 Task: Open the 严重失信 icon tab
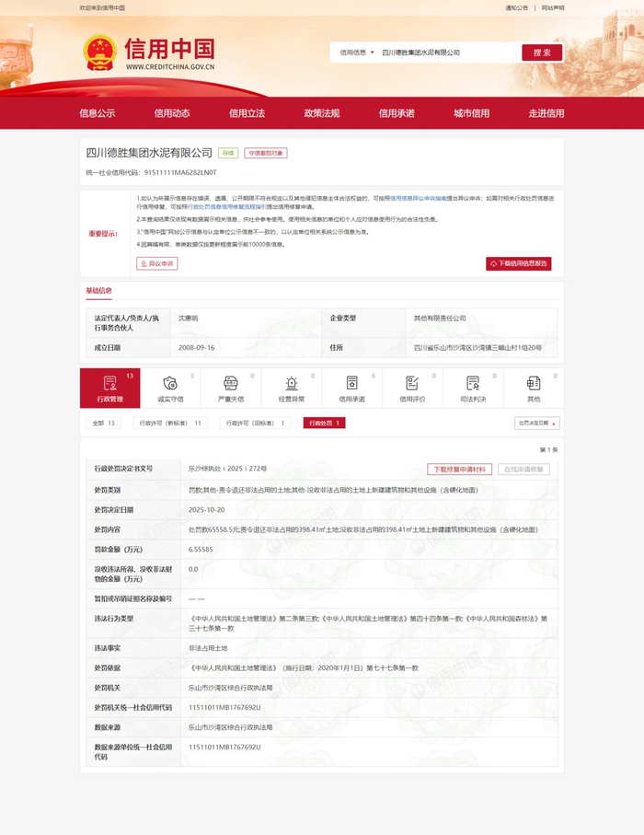pyautogui.click(x=231, y=389)
